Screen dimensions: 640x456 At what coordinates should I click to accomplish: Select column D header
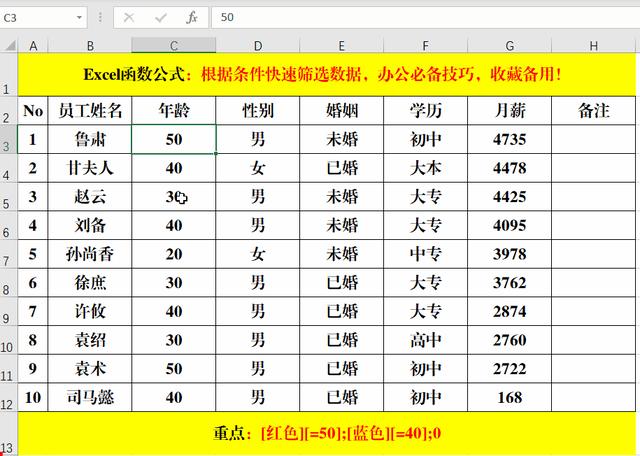coord(258,46)
